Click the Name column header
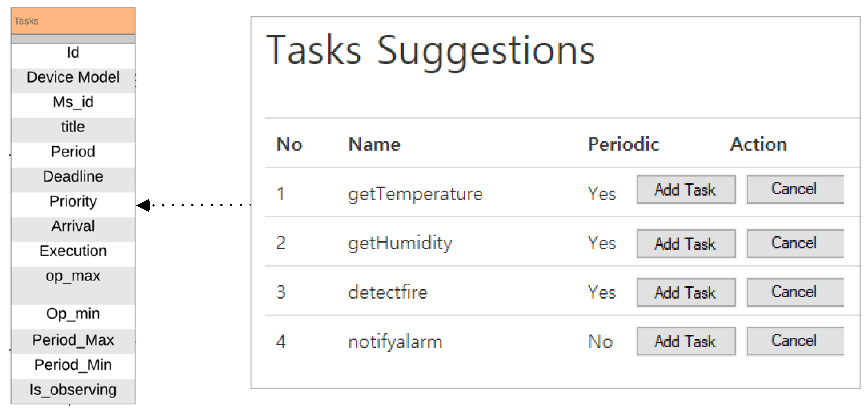 pos(374,144)
